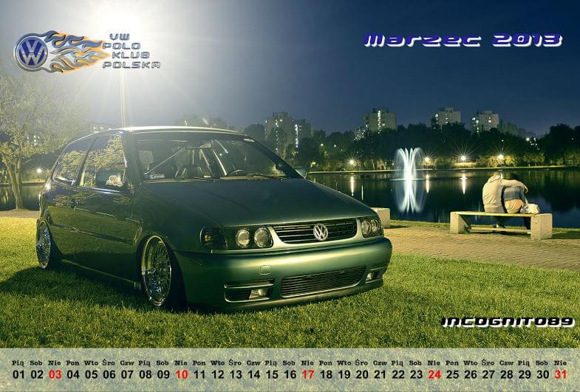Click the VW badge on the car grille

click(x=321, y=232)
